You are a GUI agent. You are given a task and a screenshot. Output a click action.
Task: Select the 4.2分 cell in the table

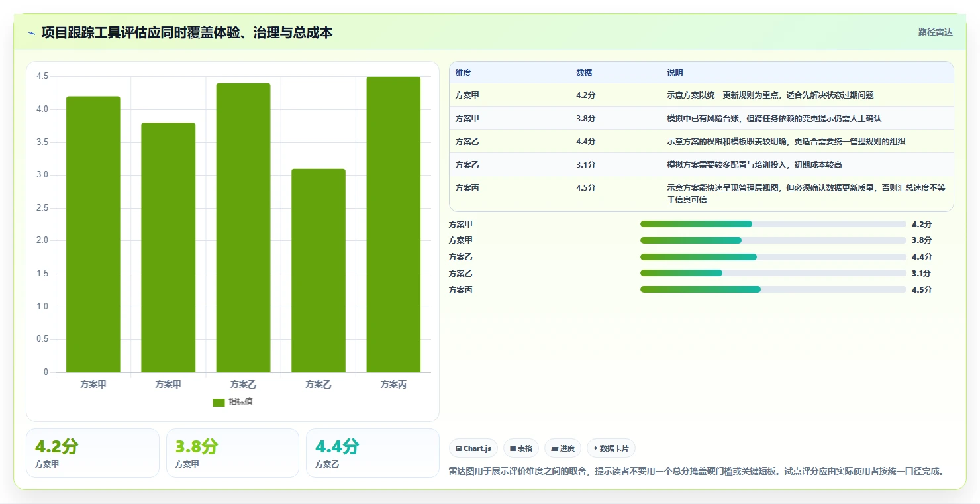coord(585,95)
